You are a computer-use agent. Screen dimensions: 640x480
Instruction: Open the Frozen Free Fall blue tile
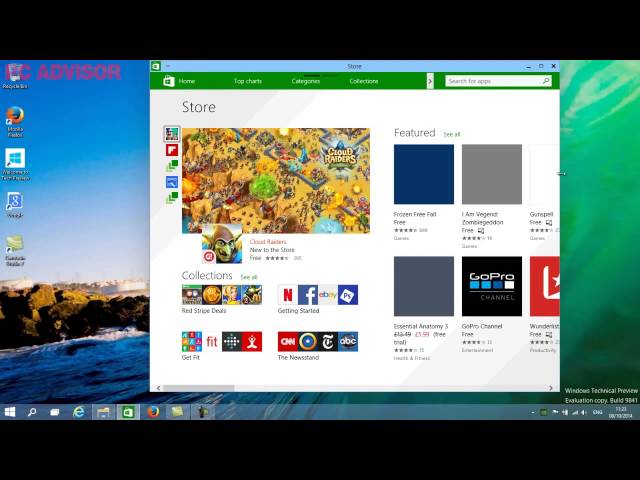[424, 174]
